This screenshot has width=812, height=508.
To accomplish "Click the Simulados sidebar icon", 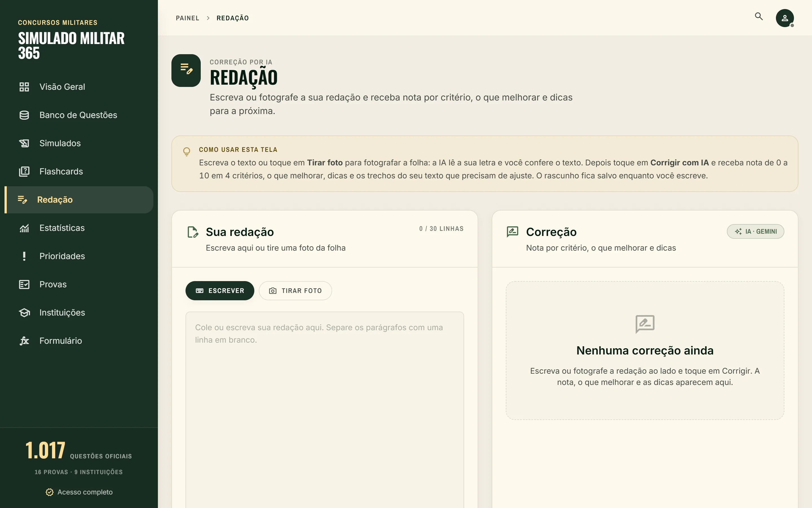I will (24, 143).
